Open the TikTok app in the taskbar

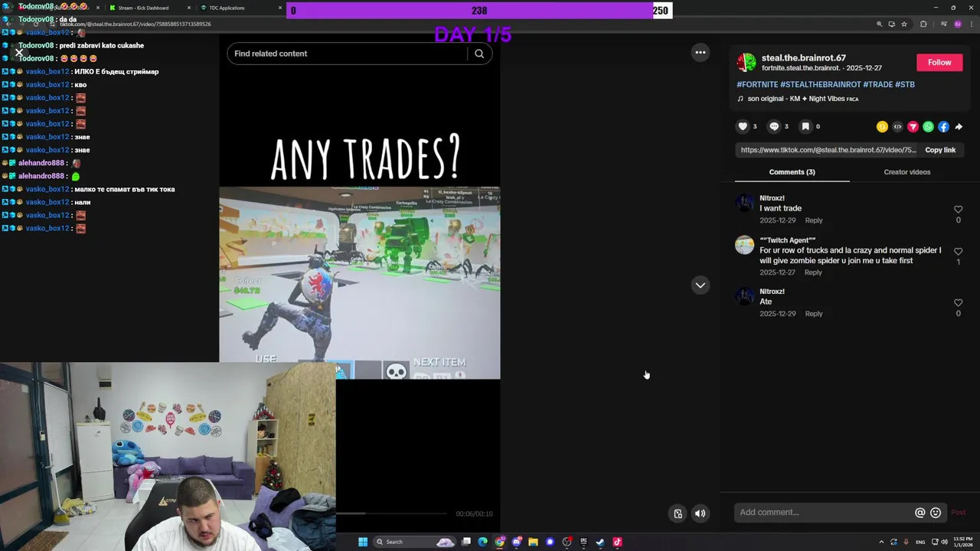pyautogui.click(x=617, y=542)
